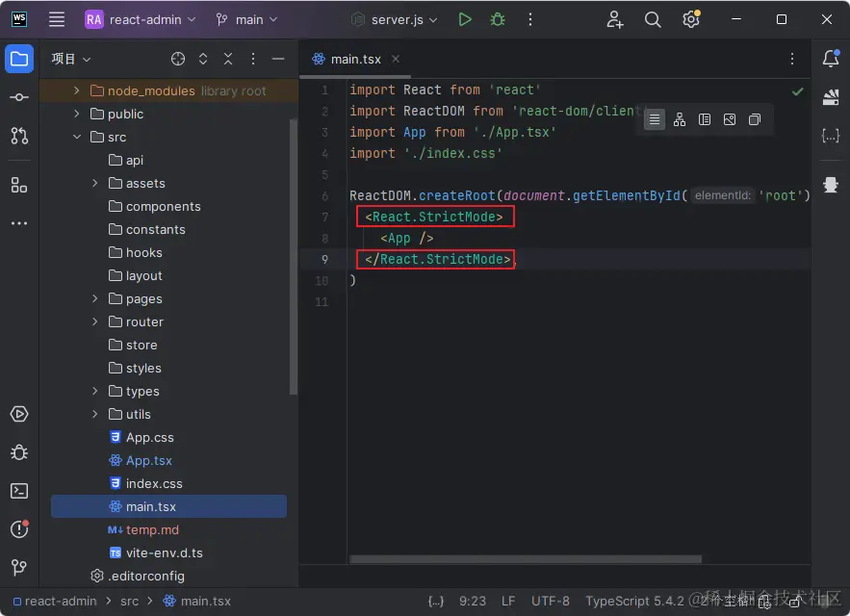Select opened file in project tree
Viewport: 850px width, 616px height.
click(x=178, y=59)
